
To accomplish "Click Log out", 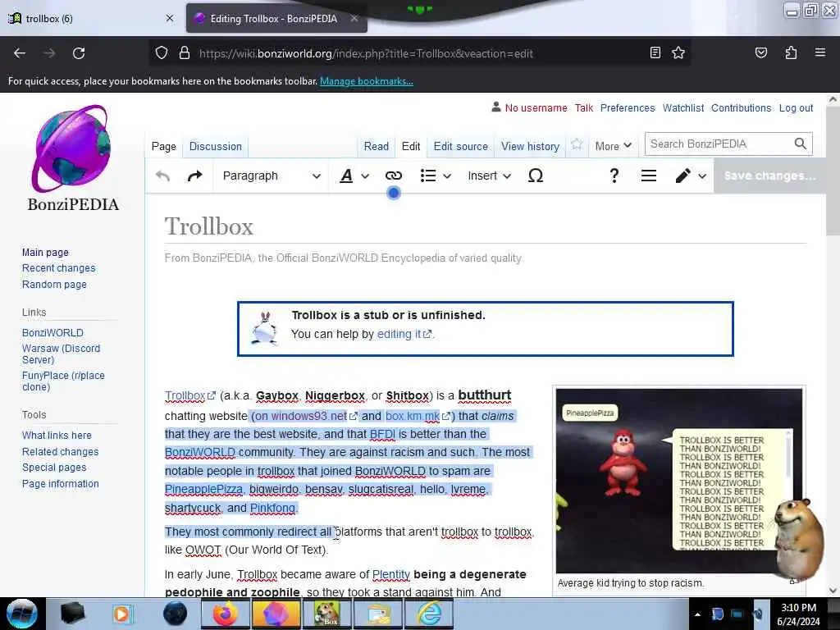I will coord(796,107).
